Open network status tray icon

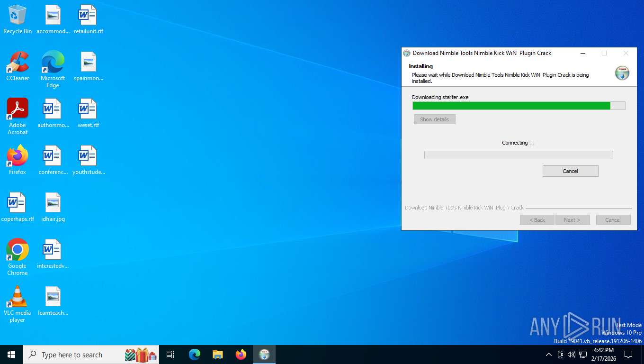point(583,355)
